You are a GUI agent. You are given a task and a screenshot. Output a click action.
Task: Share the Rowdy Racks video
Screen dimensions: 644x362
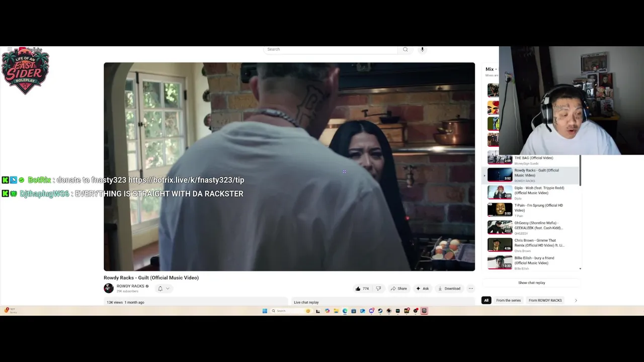[398, 289]
